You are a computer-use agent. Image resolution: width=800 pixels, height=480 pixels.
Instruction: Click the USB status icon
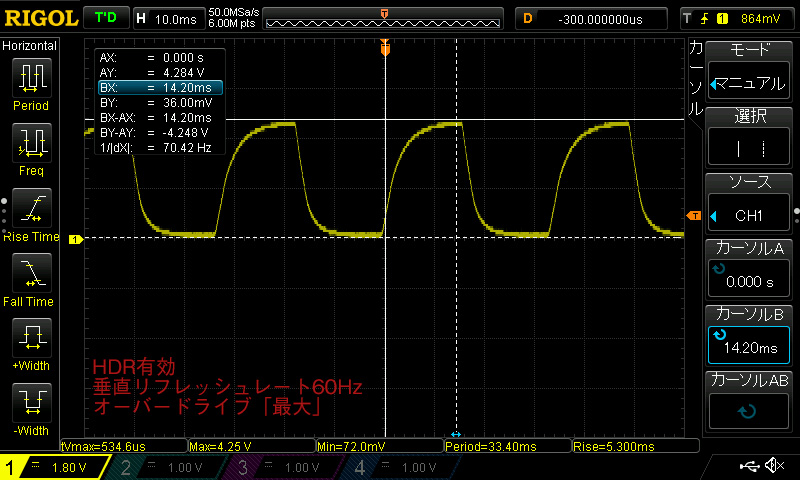(x=749, y=466)
